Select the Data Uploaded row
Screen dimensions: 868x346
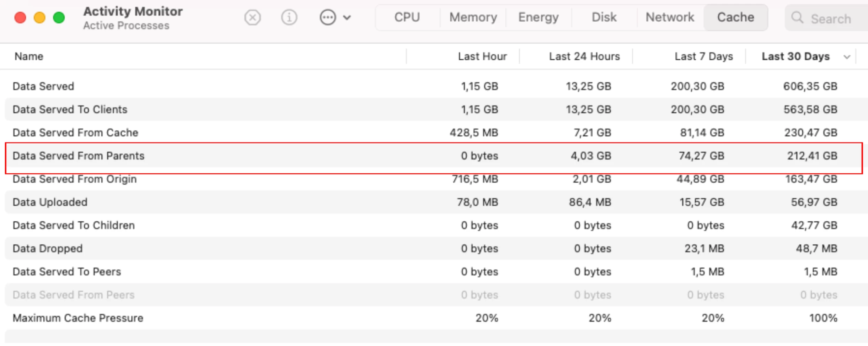(436, 202)
